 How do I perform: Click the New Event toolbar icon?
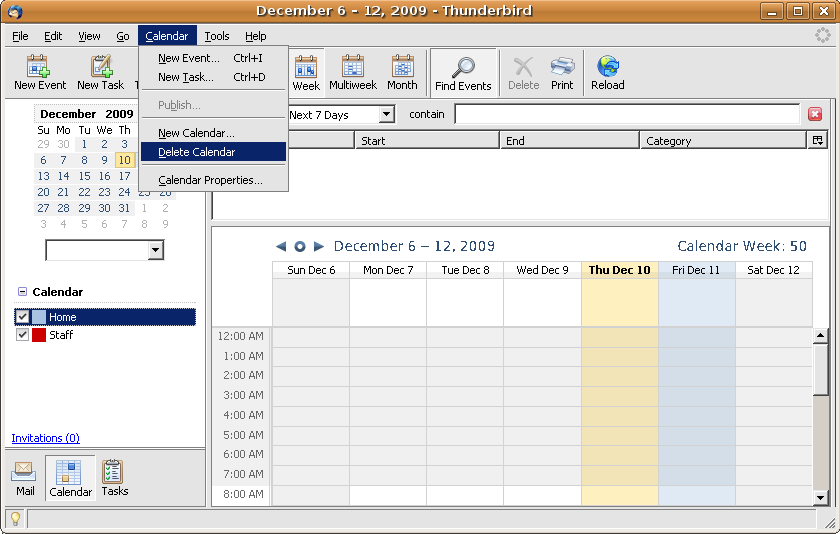39,66
